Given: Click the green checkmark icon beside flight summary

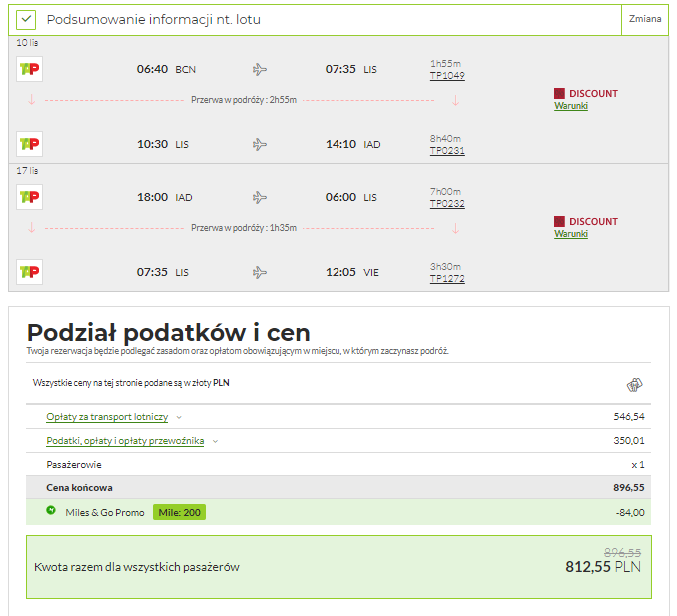Looking at the screenshot, I should coord(26,19).
